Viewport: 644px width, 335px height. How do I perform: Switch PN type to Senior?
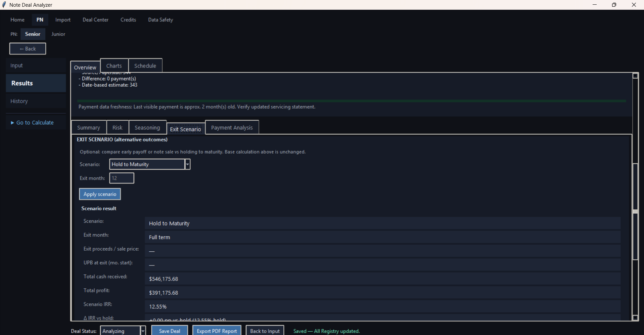[33, 34]
